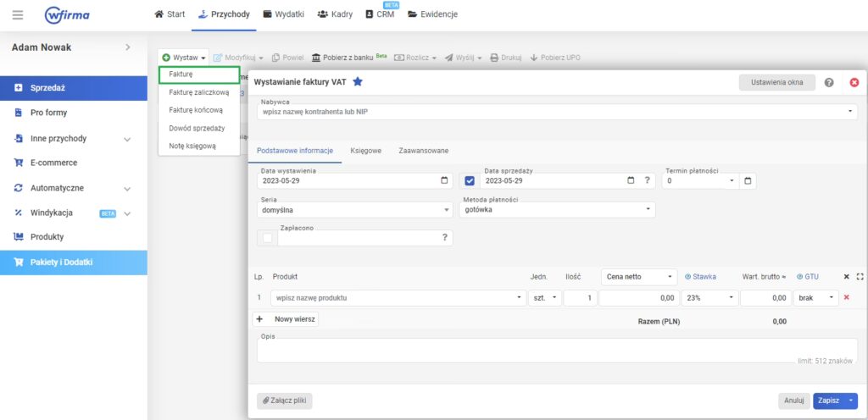Expand product table to fullscreen icon
Screen dimensions: 868x420
click(860, 276)
